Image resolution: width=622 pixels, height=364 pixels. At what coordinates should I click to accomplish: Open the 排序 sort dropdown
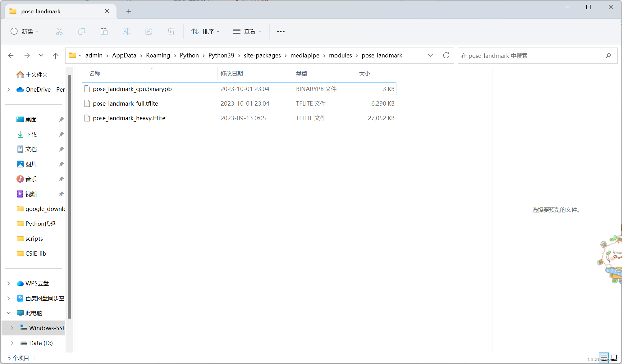[206, 31]
